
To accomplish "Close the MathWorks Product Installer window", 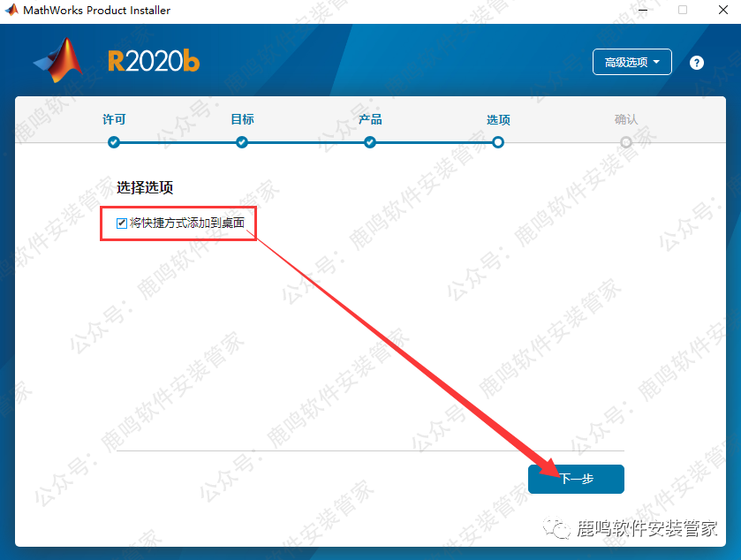I will point(723,10).
